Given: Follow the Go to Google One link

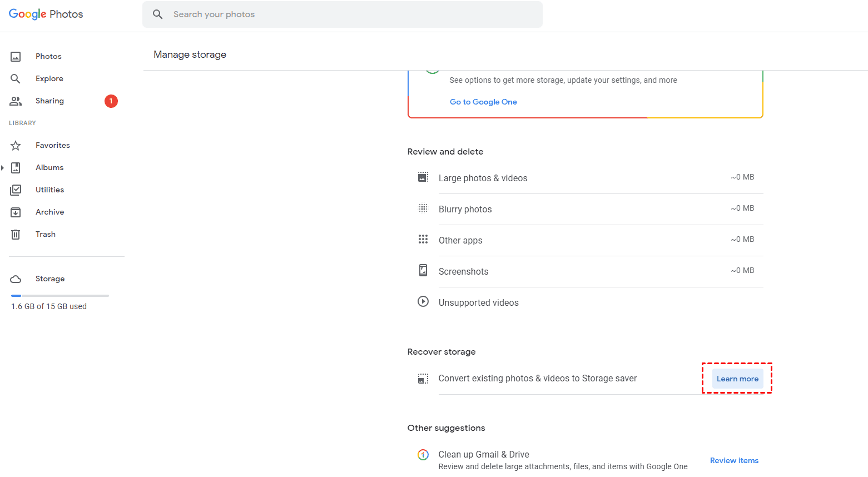Looking at the screenshot, I should [x=483, y=102].
